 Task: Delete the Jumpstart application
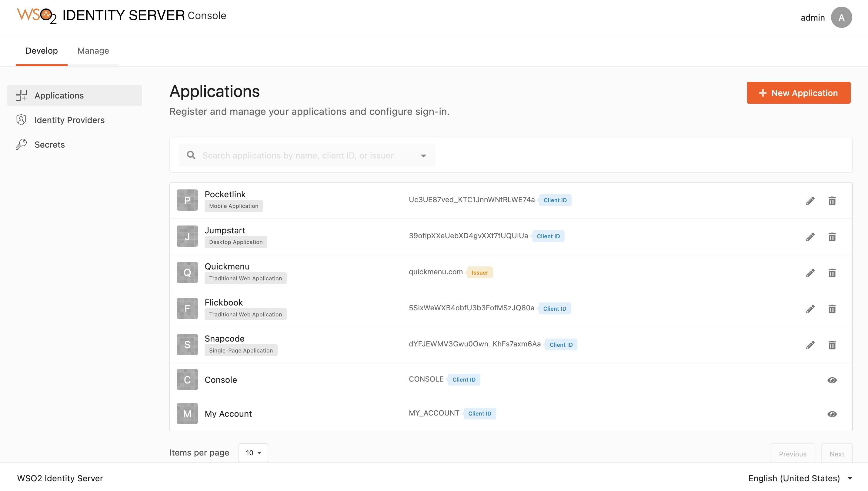click(832, 237)
